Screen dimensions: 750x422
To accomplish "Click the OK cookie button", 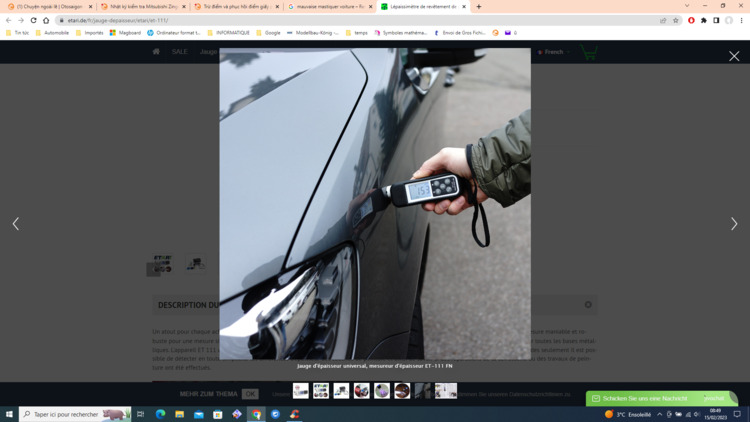I will 250,394.
